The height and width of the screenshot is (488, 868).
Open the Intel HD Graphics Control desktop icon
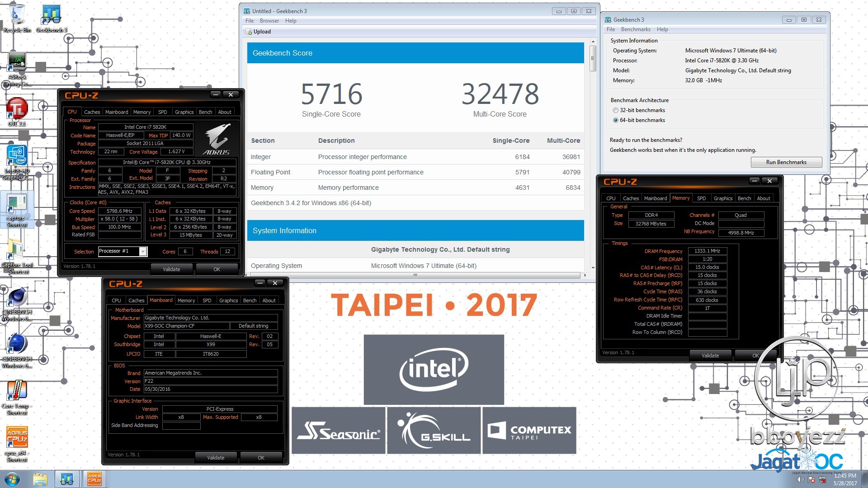(x=17, y=163)
